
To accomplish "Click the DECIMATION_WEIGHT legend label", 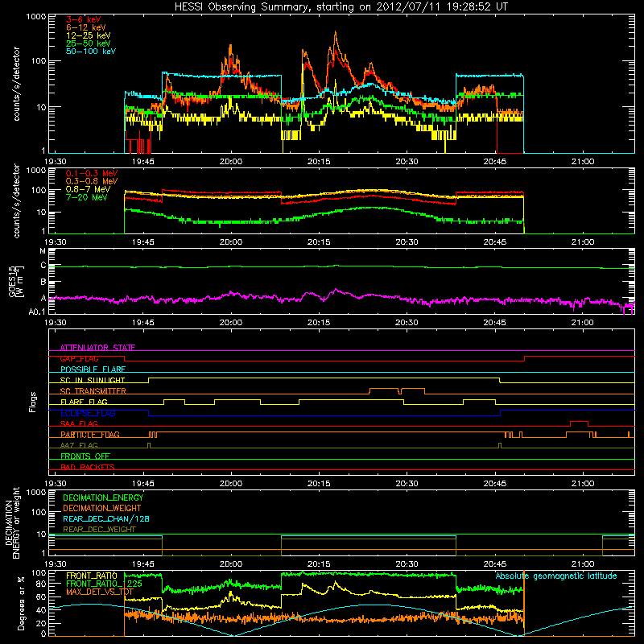I will (102, 508).
